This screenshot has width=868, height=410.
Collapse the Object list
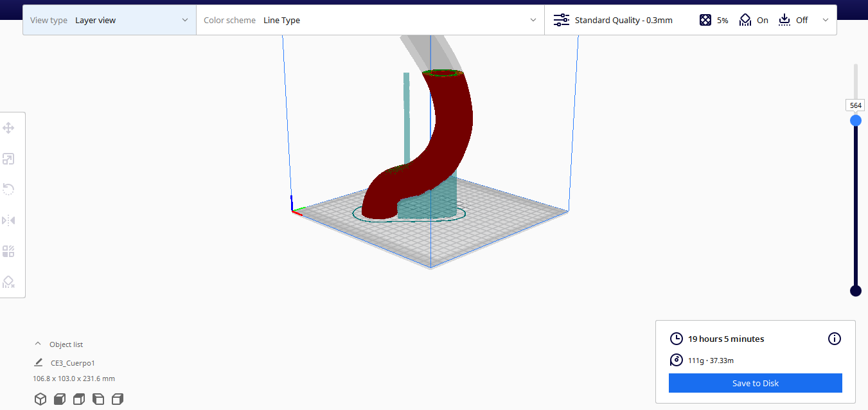click(x=38, y=344)
